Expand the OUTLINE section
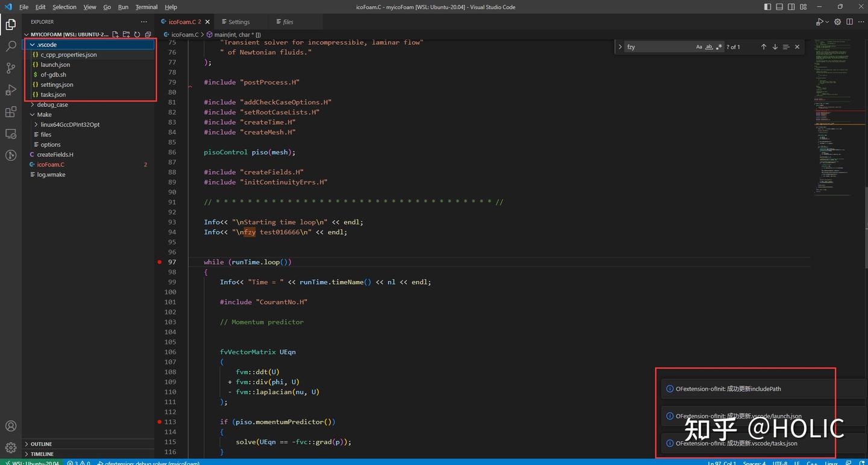This screenshot has width=868, height=465. [89, 444]
